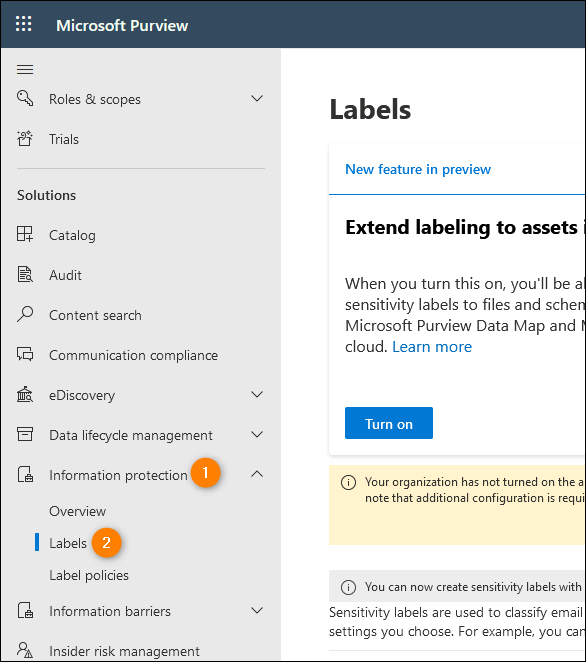Viewport: 586px width, 662px height.
Task: Open Communication compliance
Action: pos(133,355)
